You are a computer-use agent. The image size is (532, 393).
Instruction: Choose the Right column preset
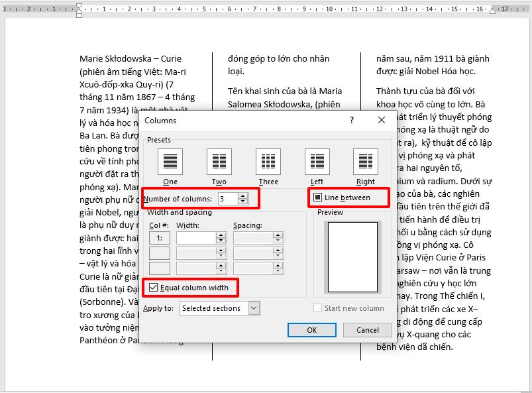pyautogui.click(x=366, y=162)
